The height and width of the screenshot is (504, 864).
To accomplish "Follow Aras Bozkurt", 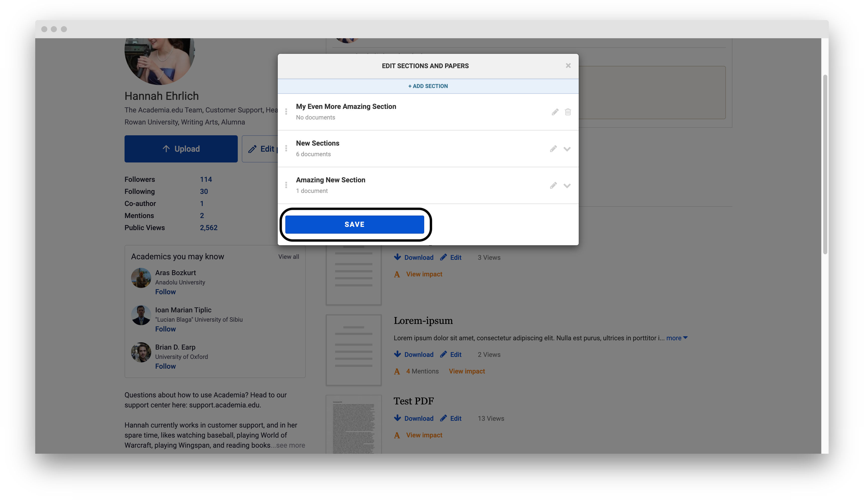I will click(165, 291).
